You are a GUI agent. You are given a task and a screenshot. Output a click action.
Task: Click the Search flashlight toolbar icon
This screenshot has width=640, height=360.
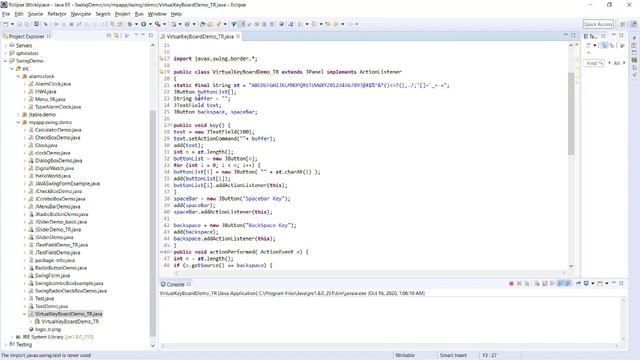(218, 24)
